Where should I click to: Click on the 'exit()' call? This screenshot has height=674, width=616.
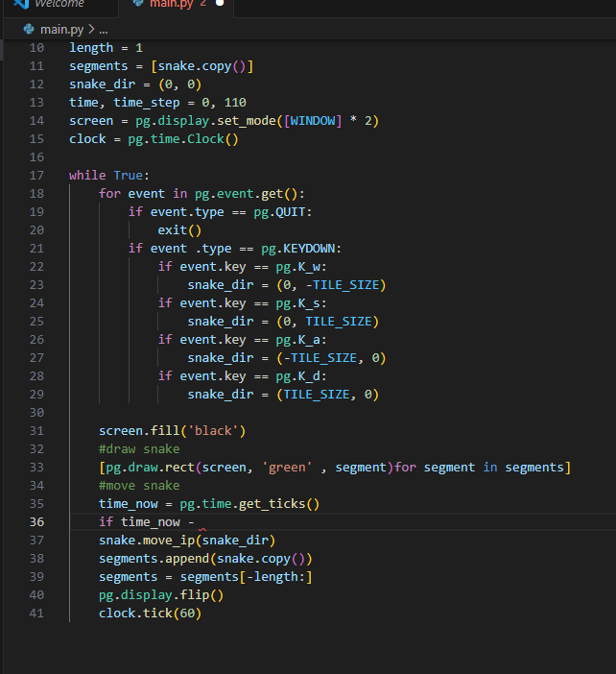coord(179,230)
